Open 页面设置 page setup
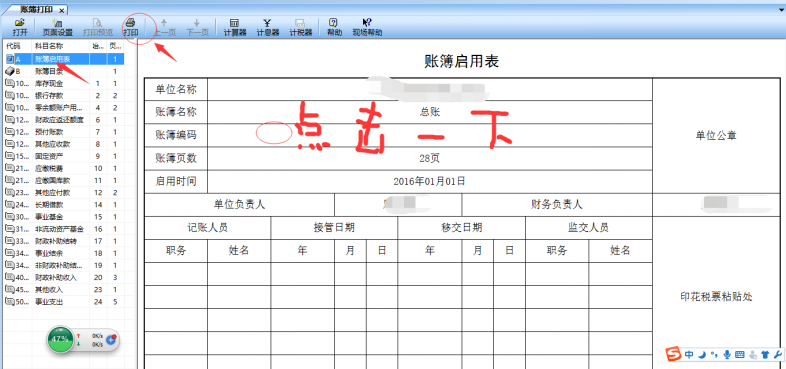786x369 pixels. click(x=57, y=28)
